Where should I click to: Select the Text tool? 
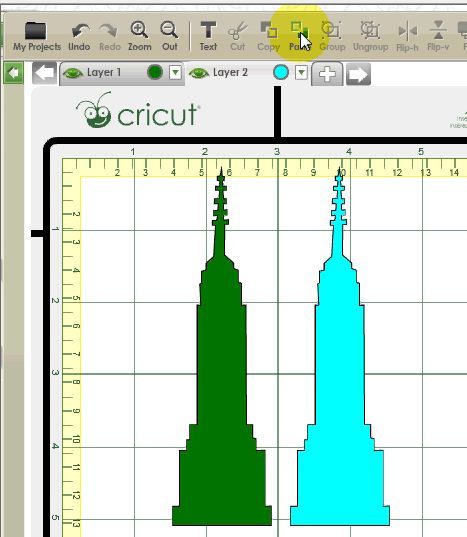point(208,36)
